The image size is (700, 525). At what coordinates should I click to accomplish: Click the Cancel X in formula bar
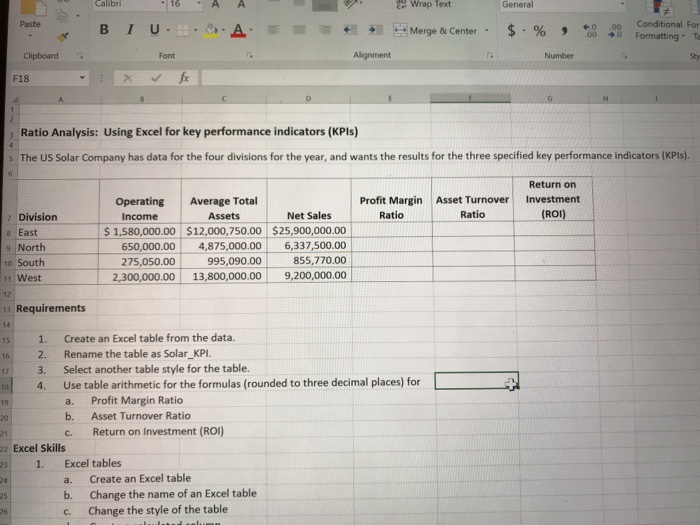click(x=128, y=79)
